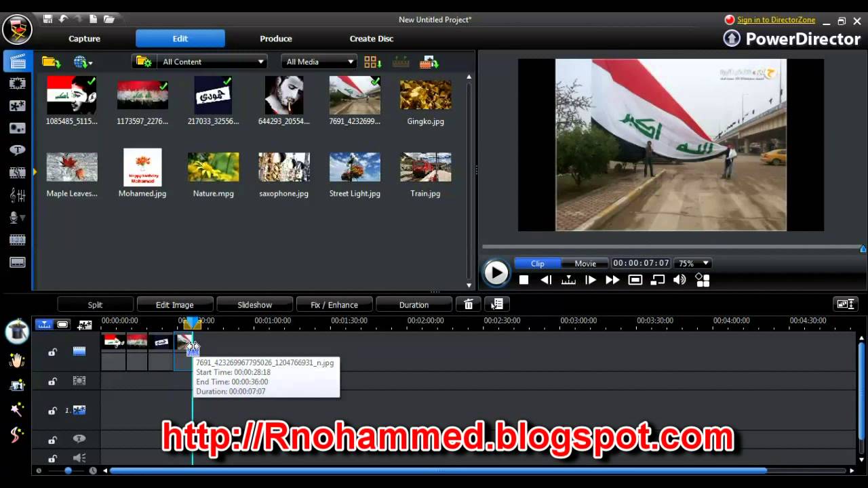Screen dimensions: 868x488
Task: Open the All Content dropdown
Action: [x=212, y=62]
